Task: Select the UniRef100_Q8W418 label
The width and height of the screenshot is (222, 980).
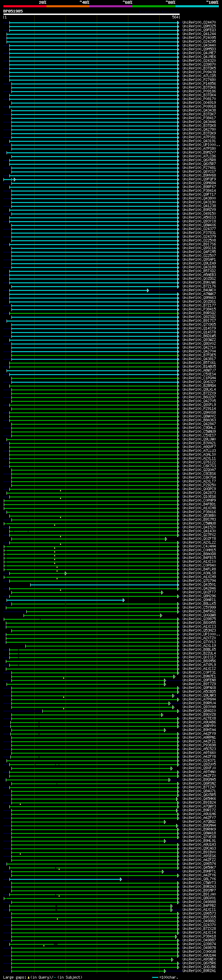Action: 199,833
